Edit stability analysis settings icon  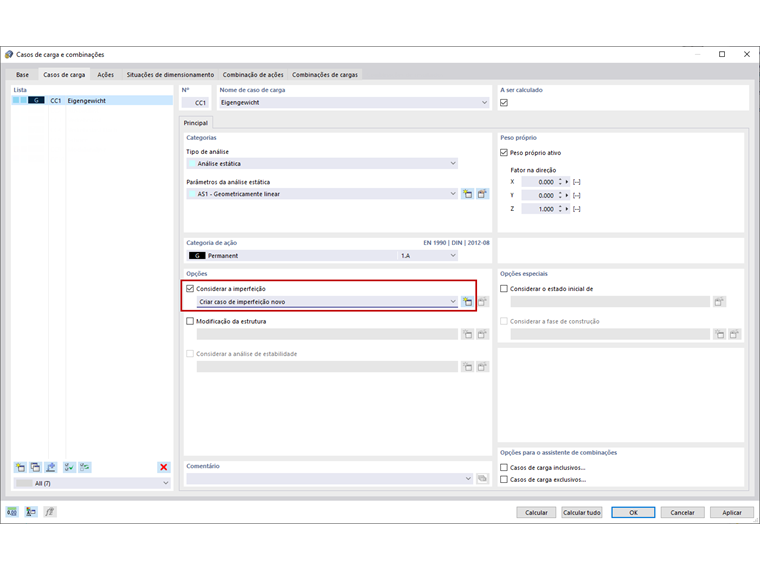click(x=482, y=366)
